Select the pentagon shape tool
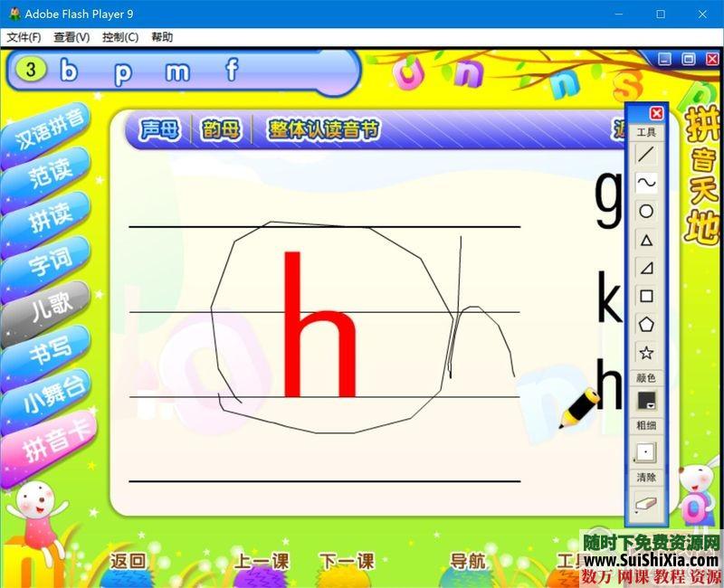Viewport: 724px width, 588px height. [x=646, y=324]
